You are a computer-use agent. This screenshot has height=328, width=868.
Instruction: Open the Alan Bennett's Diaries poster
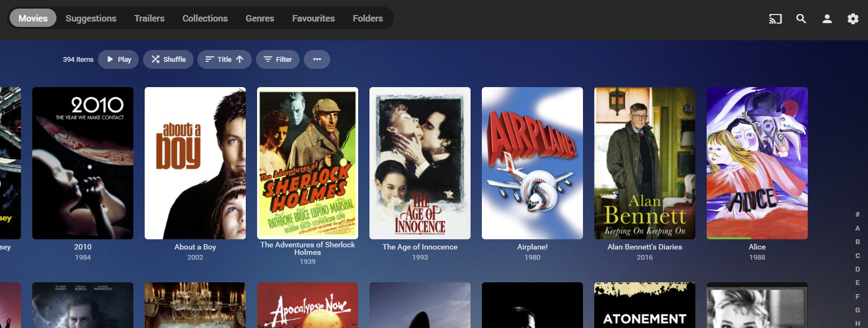645,163
